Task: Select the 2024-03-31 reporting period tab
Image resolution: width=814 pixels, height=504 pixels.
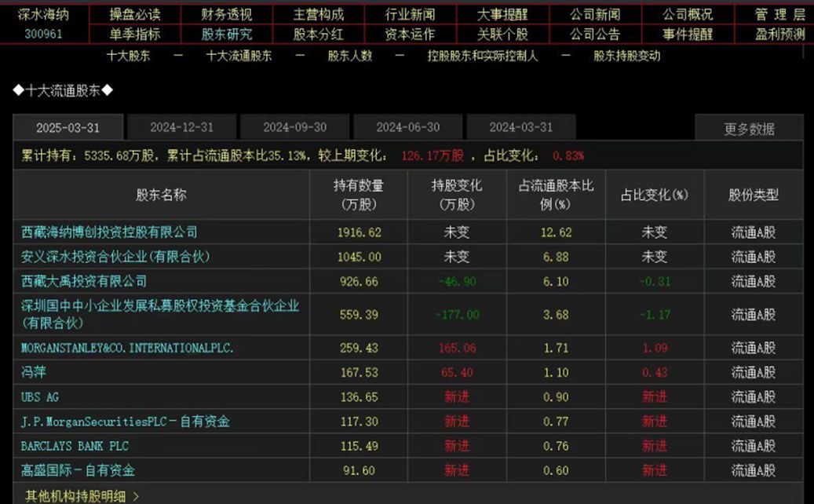Action: 520,127
